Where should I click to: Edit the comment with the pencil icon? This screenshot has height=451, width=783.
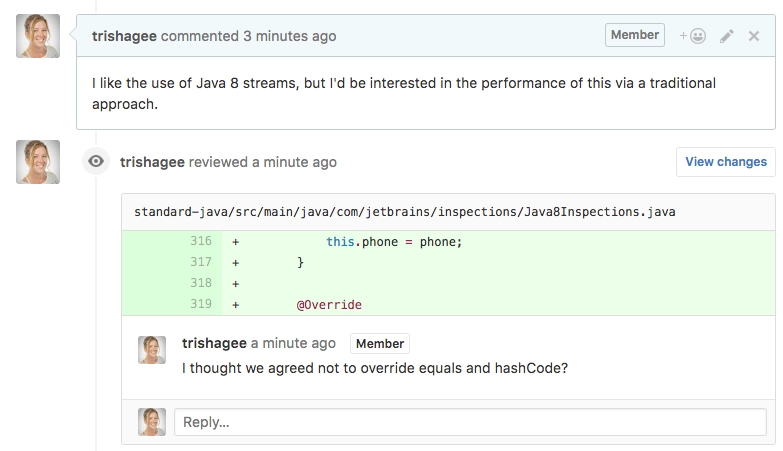pyautogui.click(x=727, y=36)
